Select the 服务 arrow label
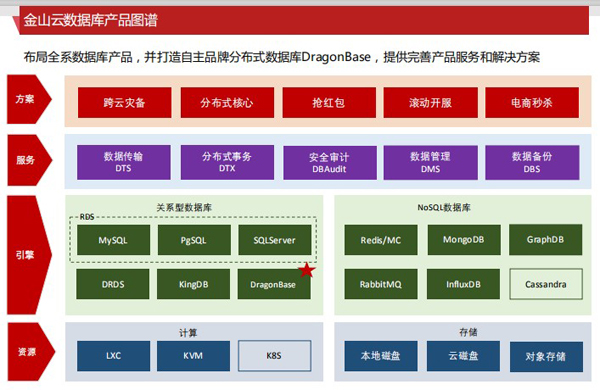Viewport: 600px width, 390px height. tap(29, 160)
